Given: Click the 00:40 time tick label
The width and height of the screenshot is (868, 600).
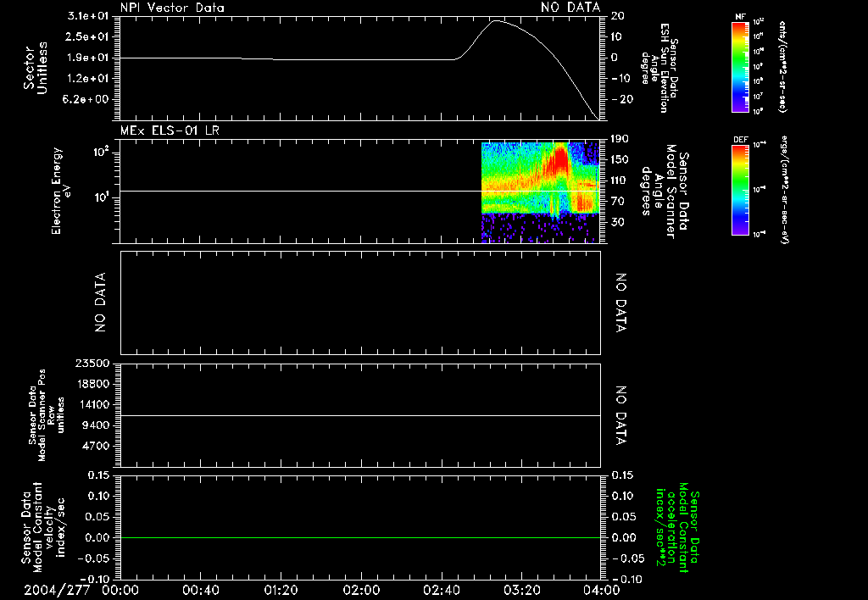Looking at the screenshot, I should (200, 590).
